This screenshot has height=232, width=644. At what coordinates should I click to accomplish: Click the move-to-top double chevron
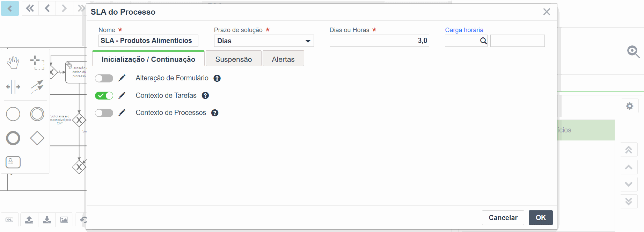pos(629,150)
